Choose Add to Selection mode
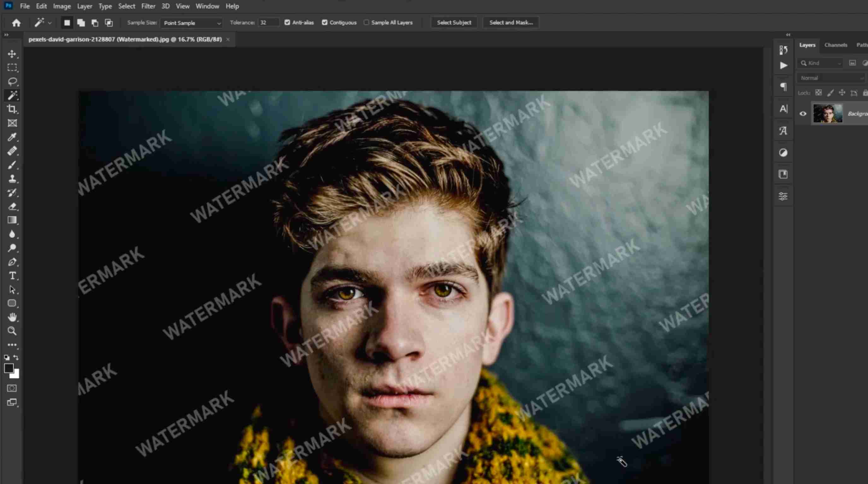 coord(81,23)
